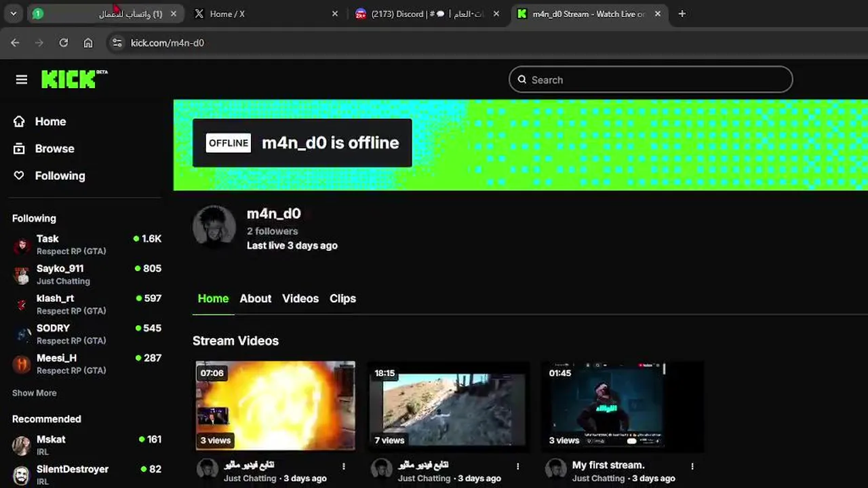Open klash_rt channel

click(x=87, y=304)
